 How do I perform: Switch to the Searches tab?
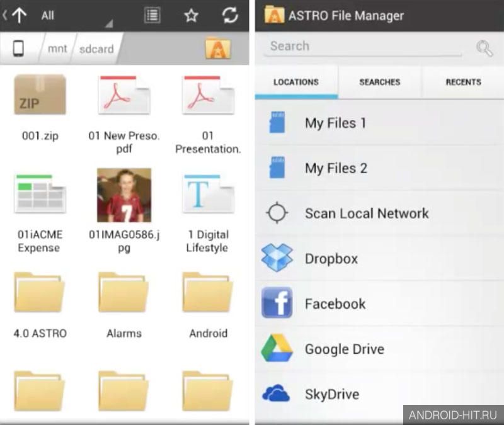pyautogui.click(x=380, y=82)
